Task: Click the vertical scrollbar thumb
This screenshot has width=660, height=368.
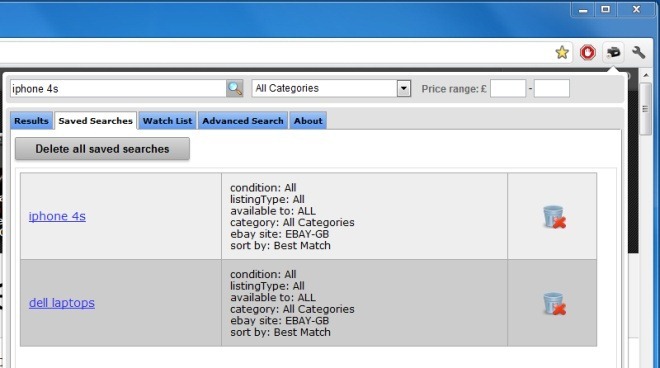Action: (x=646, y=109)
